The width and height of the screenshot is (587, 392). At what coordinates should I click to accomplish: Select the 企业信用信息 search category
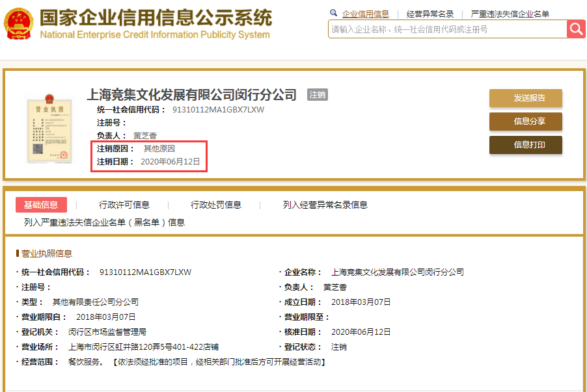[365, 14]
